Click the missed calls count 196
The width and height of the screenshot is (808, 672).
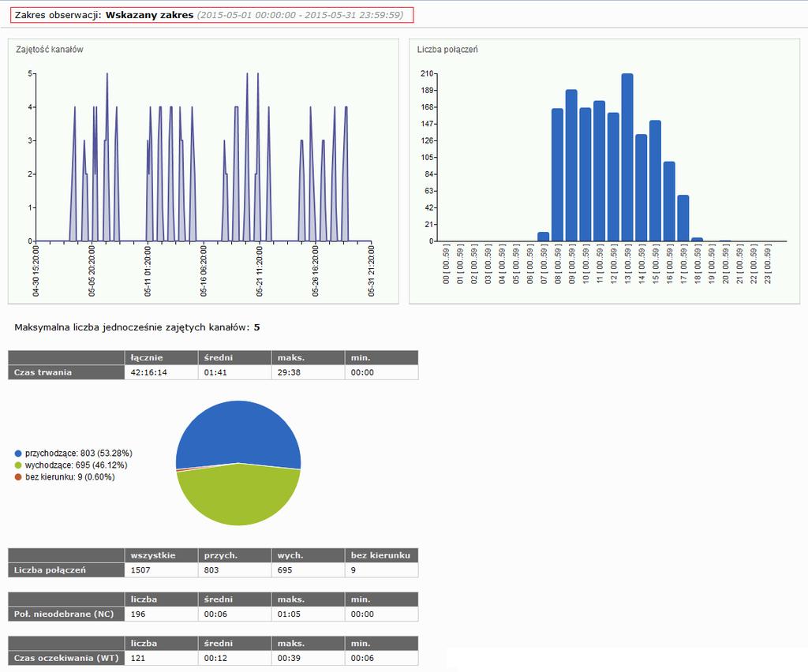[138, 614]
